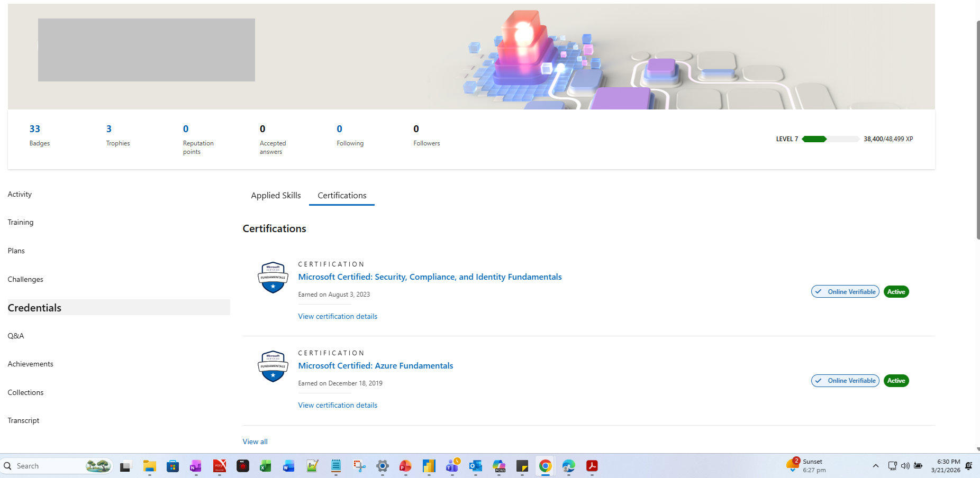The image size is (980, 478).
Task: Open Outlook from the taskbar
Action: (x=476, y=466)
